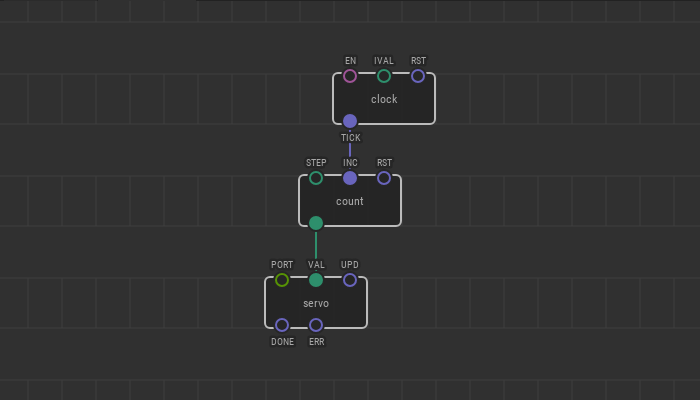Click the UPD text label above servo
The height and width of the screenshot is (400, 700).
tap(350, 265)
